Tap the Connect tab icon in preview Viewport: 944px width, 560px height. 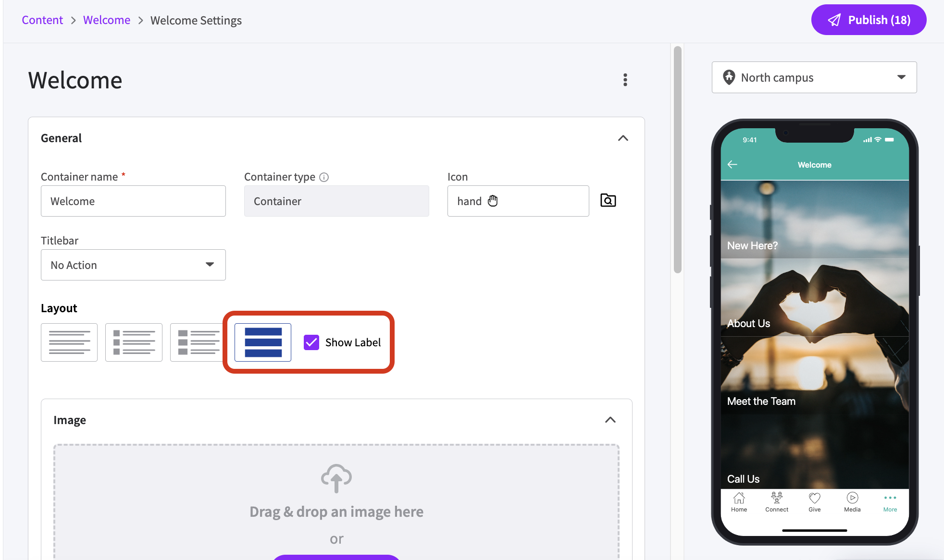click(x=777, y=498)
